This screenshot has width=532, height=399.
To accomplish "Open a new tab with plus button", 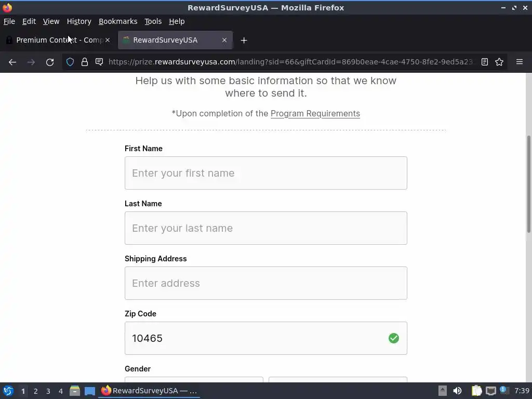I will 244,41.
